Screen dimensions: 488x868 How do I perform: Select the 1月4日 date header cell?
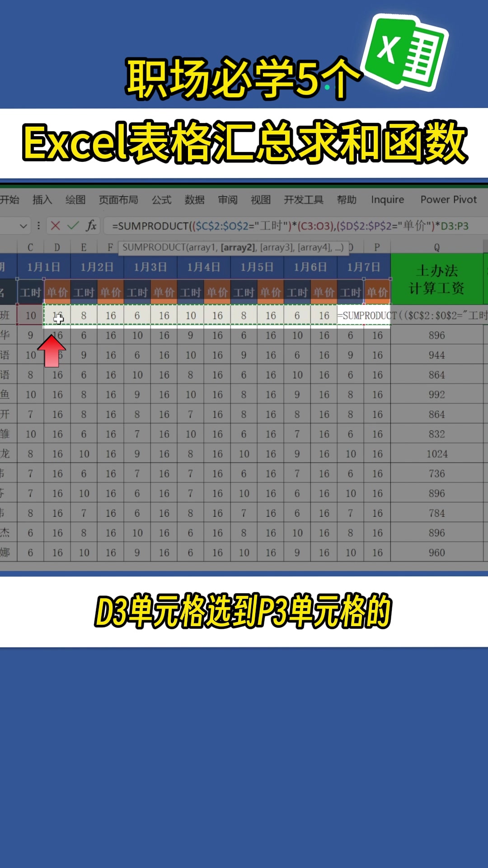(204, 267)
